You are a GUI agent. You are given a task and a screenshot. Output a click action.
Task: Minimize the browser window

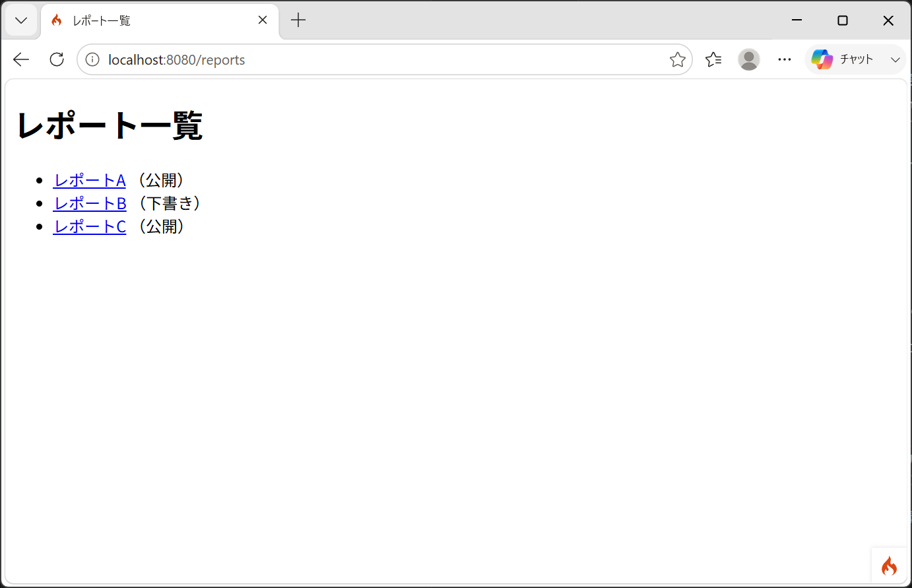797,20
